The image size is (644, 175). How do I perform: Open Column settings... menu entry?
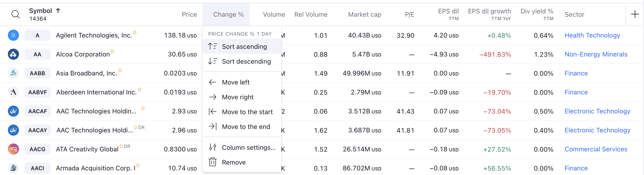pyautogui.click(x=242, y=148)
